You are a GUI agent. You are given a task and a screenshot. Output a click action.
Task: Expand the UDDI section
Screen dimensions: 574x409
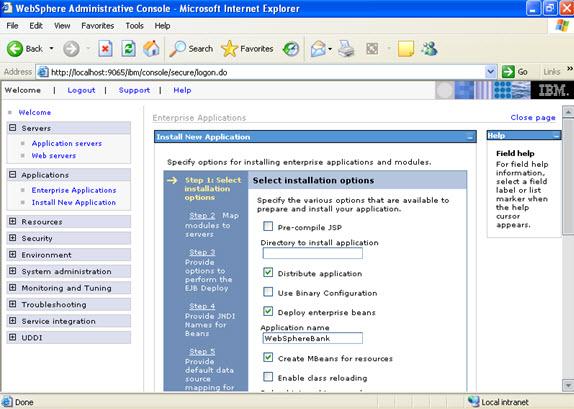tap(12, 337)
